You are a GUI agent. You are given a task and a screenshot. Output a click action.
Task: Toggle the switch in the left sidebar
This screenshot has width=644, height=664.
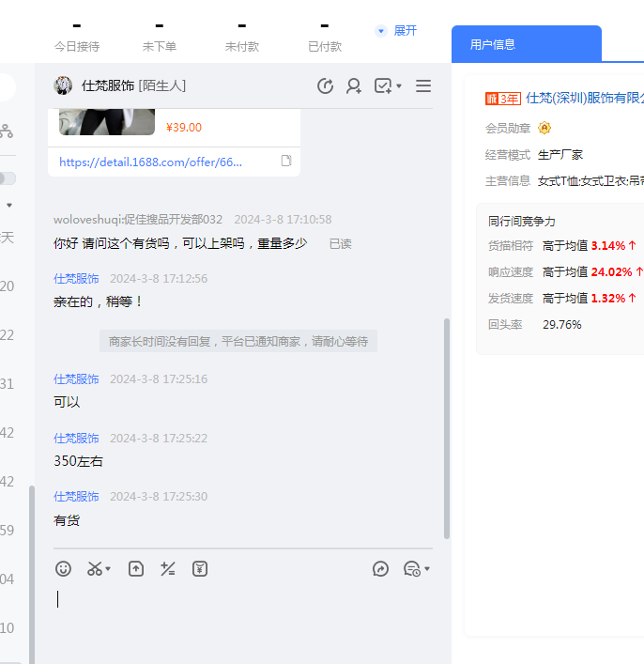click(x=7, y=178)
